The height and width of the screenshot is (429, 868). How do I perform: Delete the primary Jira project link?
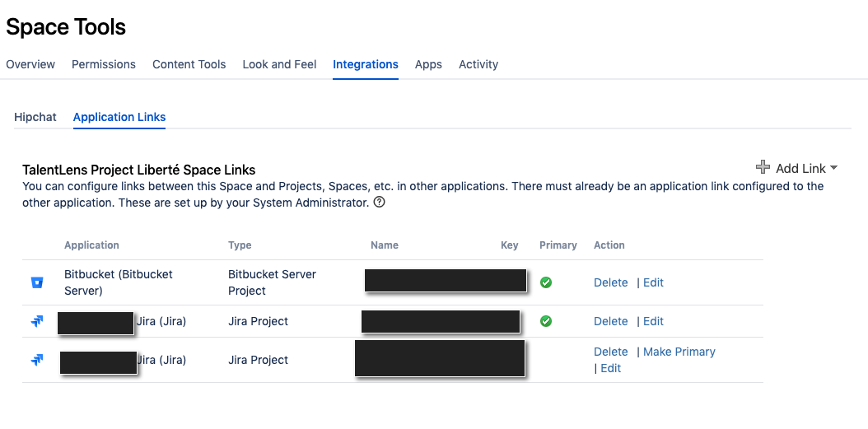[610, 321]
